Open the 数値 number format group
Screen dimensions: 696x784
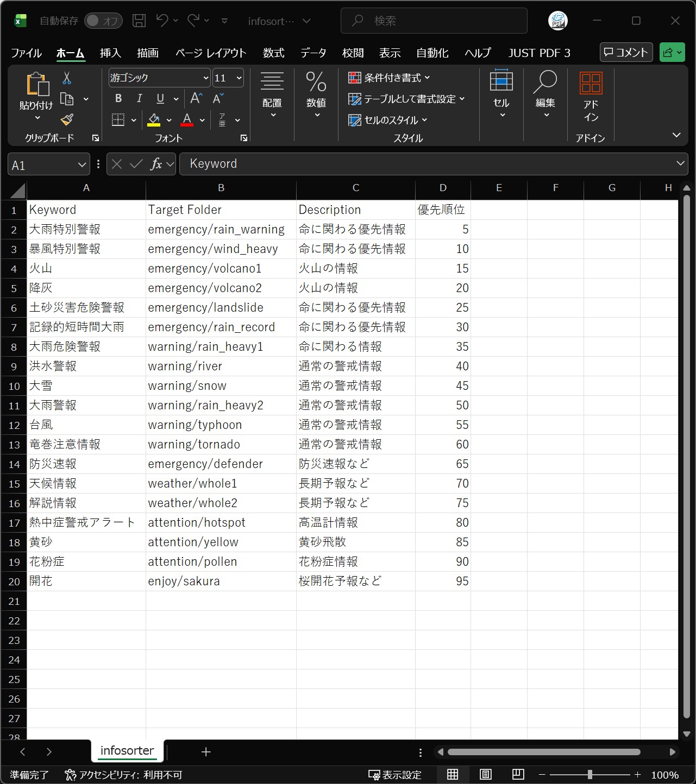[x=316, y=96]
